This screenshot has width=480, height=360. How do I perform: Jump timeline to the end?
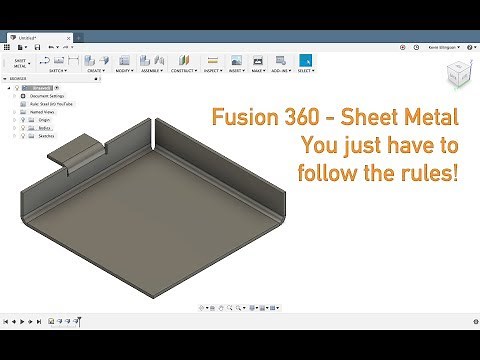point(39,321)
